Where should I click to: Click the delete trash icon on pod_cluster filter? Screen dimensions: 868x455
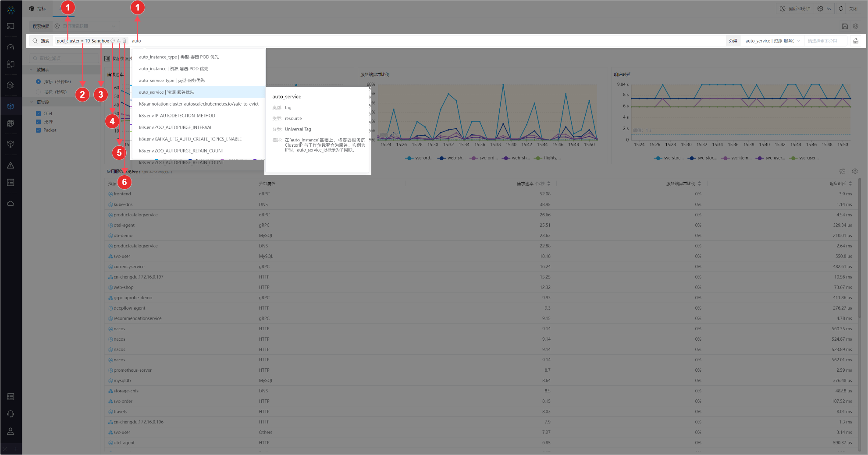(x=125, y=41)
